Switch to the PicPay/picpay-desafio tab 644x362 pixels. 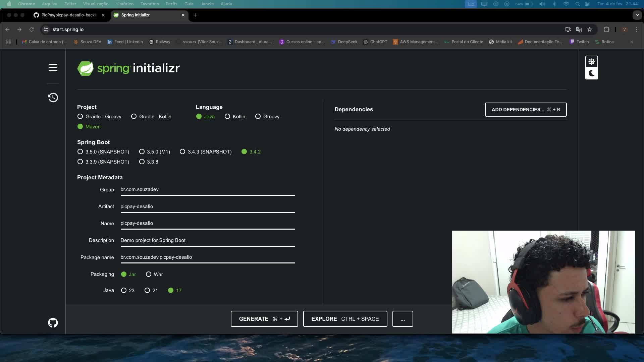[69, 15]
